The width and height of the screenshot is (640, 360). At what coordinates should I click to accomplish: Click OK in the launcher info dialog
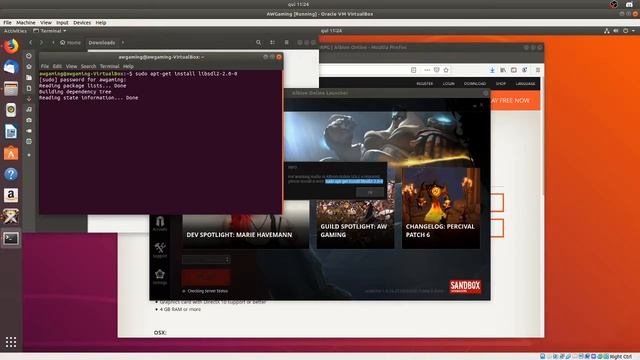point(370,192)
